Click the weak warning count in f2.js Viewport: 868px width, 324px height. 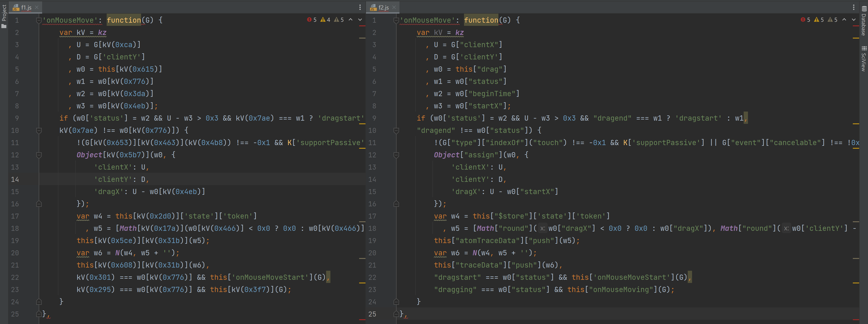coord(833,20)
